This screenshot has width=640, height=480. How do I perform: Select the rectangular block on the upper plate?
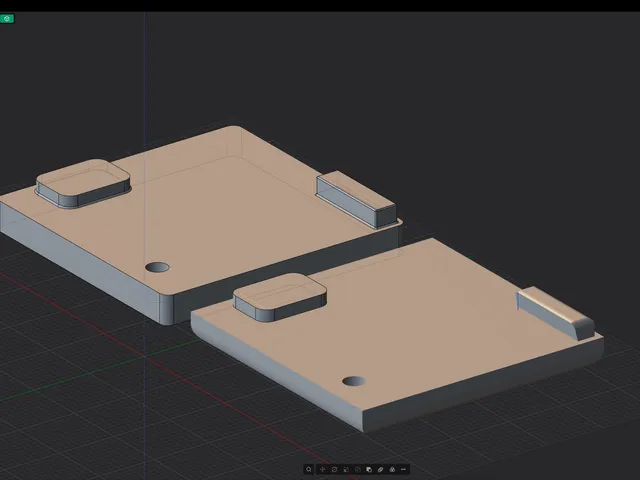coord(356,199)
